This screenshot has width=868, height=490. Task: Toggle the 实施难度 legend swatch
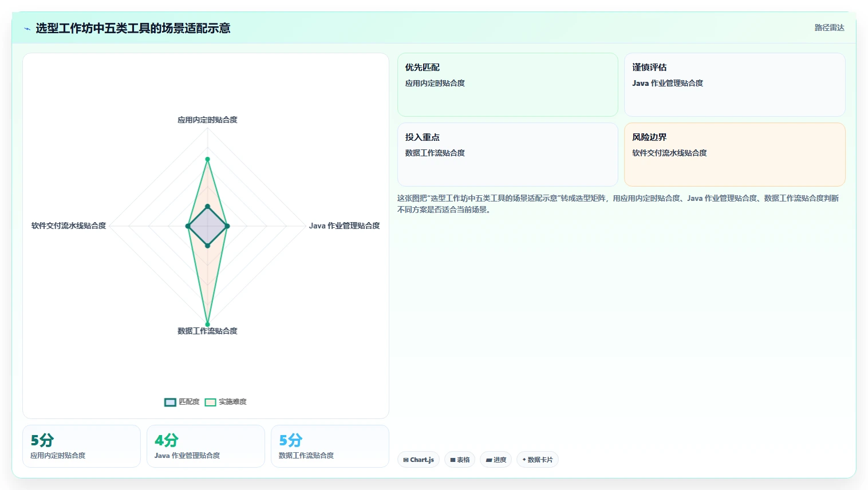tap(210, 402)
